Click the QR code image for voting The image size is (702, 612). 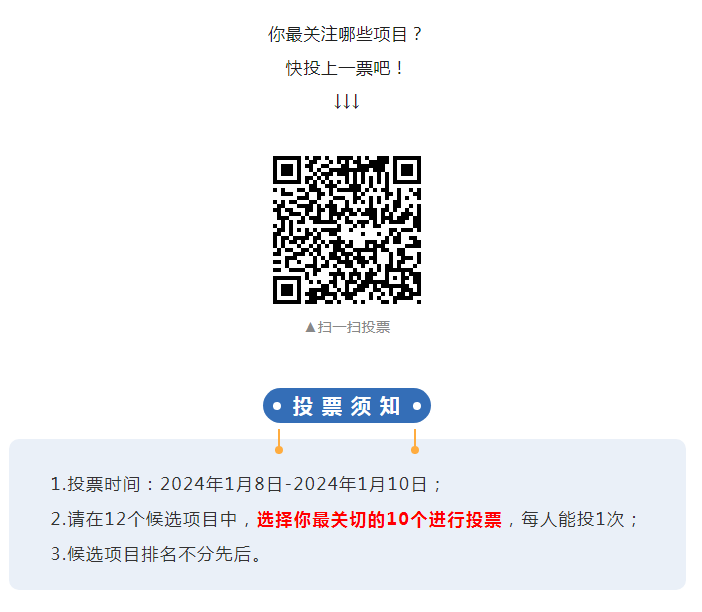click(x=347, y=230)
